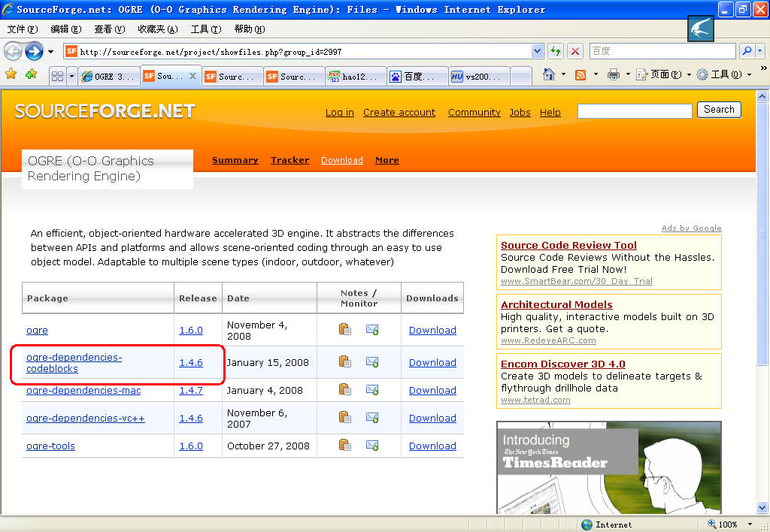
Task: Open Summary project link
Action: (x=235, y=160)
